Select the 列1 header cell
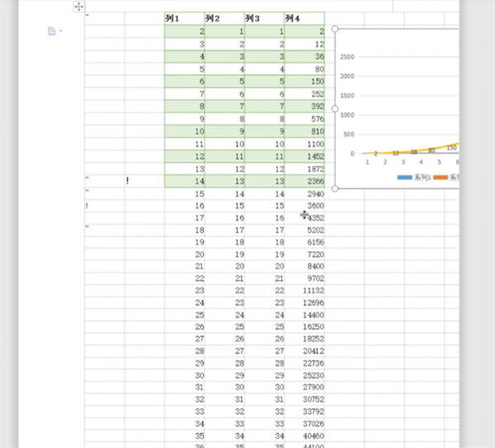This screenshot has width=495, height=448. coord(184,19)
